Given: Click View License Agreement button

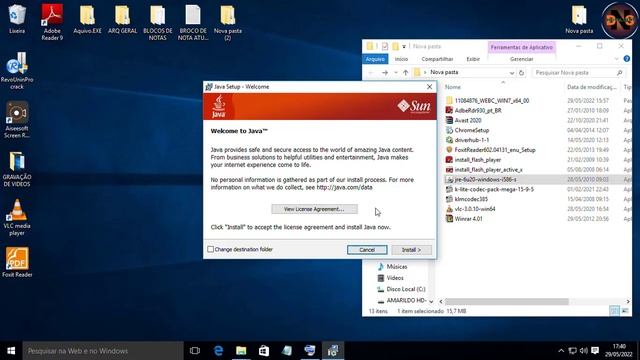Looking at the screenshot, I should (x=314, y=209).
